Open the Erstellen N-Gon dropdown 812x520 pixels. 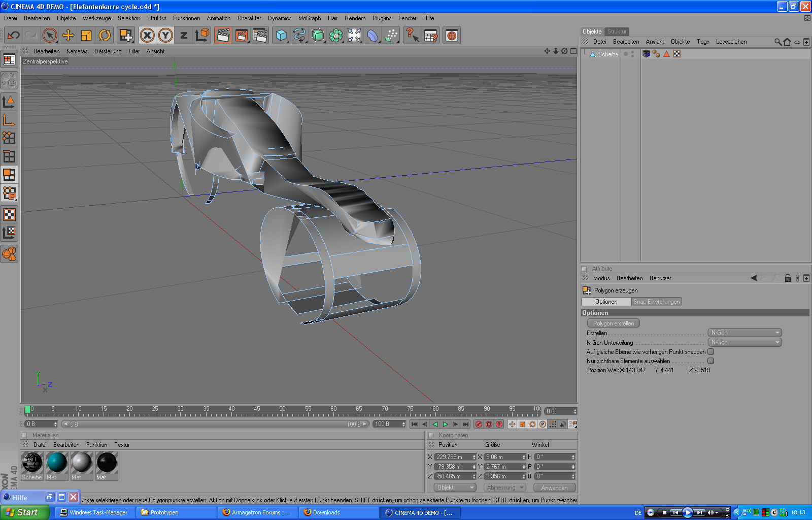pos(745,333)
